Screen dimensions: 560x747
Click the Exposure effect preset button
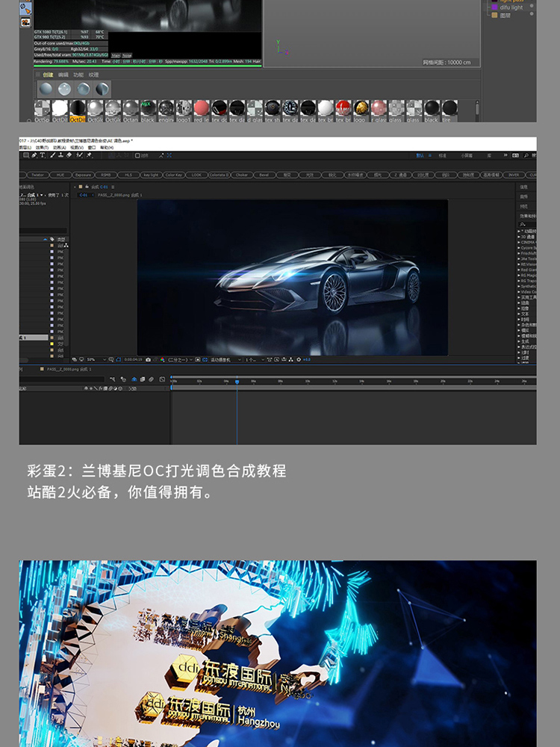pos(83,175)
